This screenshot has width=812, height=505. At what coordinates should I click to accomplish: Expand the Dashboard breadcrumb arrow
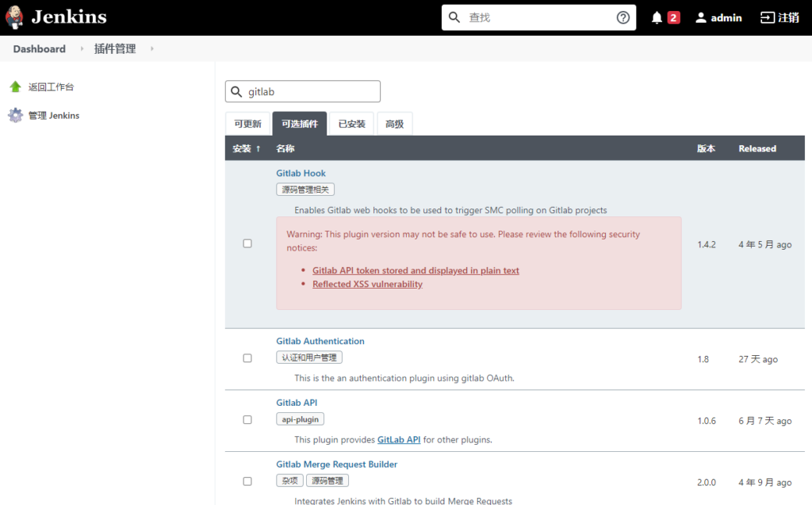point(82,48)
